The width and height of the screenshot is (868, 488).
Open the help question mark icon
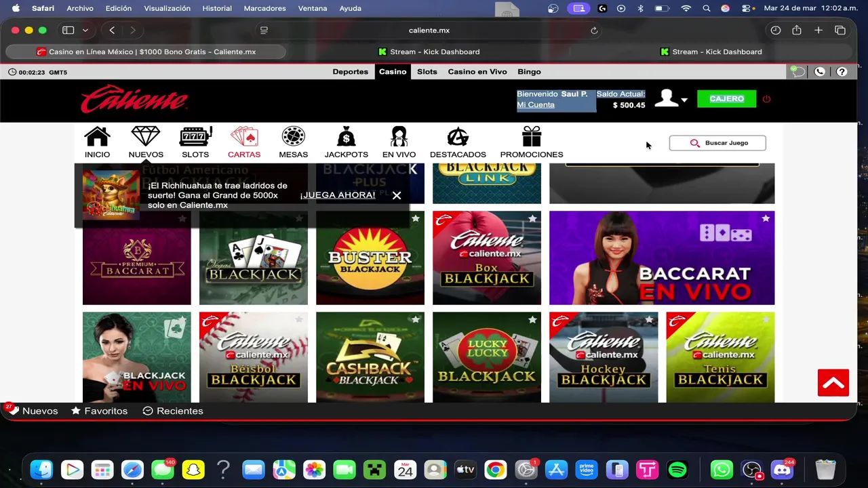[x=842, y=72]
